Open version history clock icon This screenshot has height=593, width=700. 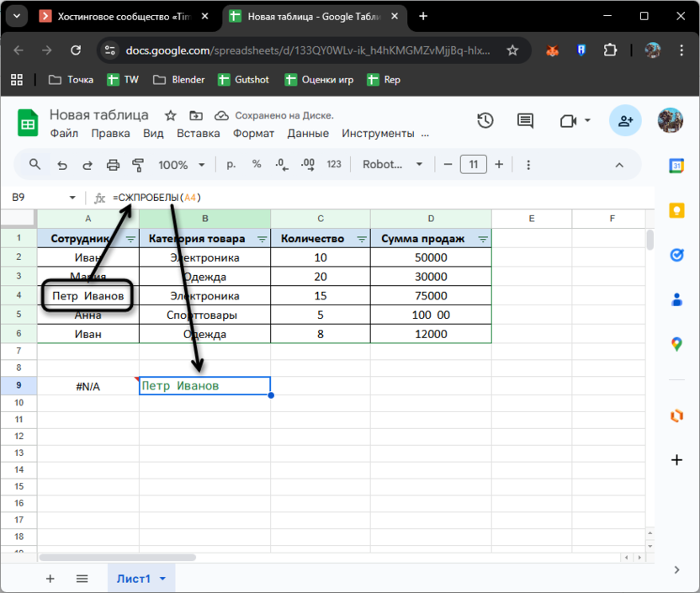pos(485,121)
